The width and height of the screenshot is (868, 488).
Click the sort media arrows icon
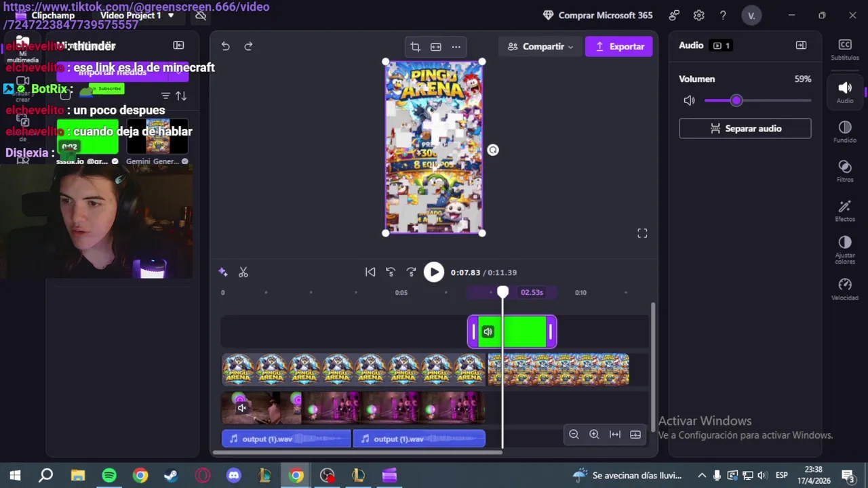(181, 96)
